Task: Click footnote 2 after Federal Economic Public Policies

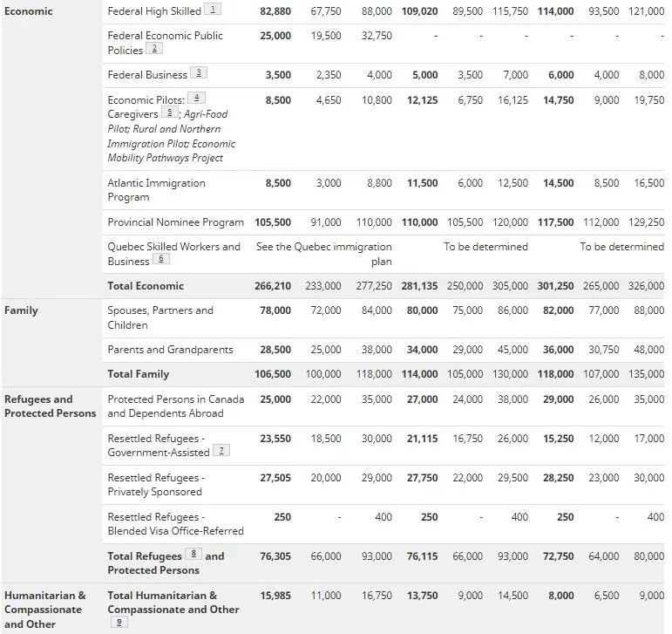Action: [x=157, y=49]
